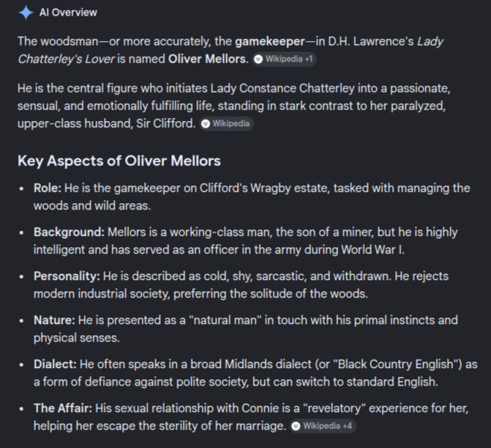491x448 pixels.
Task: Click the +1 count in the first chip
Action: [309, 59]
